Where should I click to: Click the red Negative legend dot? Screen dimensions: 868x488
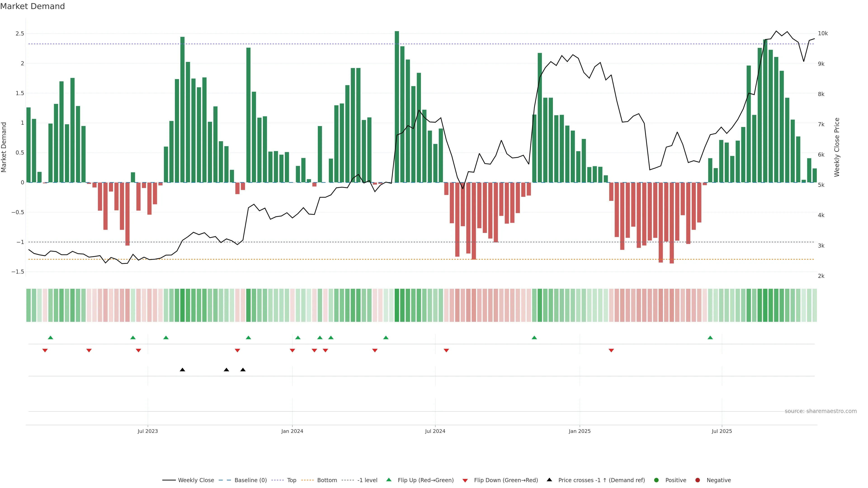[x=698, y=480]
